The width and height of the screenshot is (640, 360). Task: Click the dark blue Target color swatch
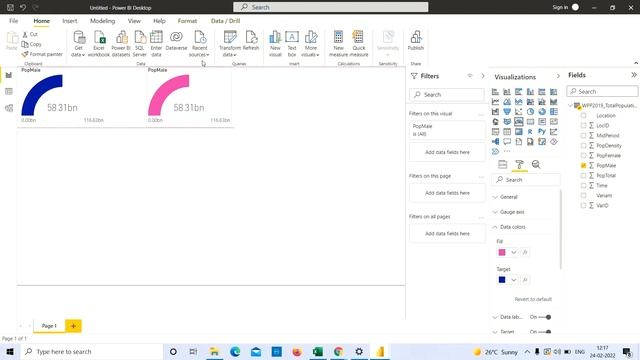click(502, 280)
